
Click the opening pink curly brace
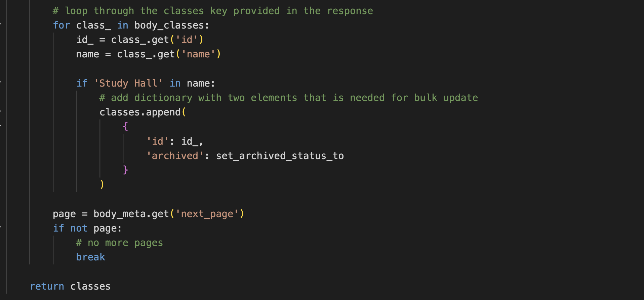[x=125, y=127]
